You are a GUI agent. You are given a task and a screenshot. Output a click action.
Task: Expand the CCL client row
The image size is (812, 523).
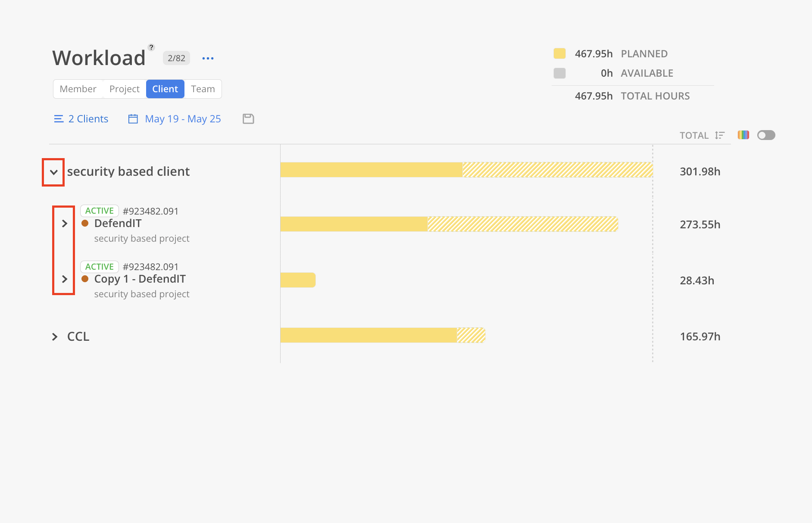(x=55, y=337)
